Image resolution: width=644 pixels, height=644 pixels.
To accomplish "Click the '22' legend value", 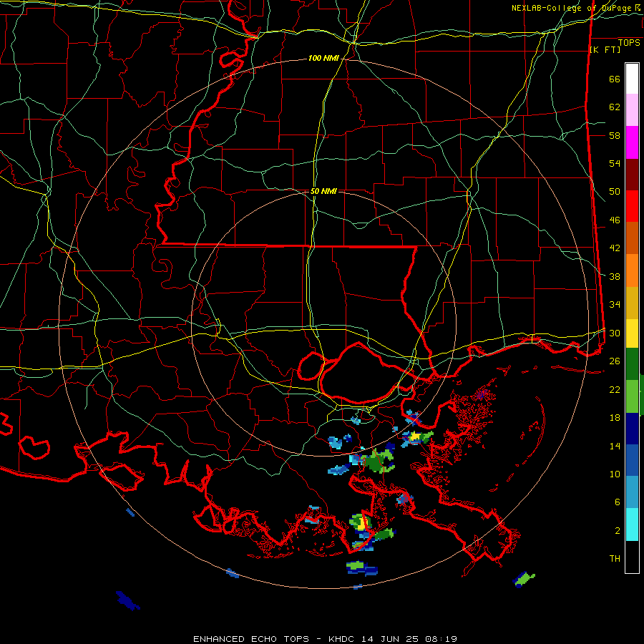I will click(615, 389).
